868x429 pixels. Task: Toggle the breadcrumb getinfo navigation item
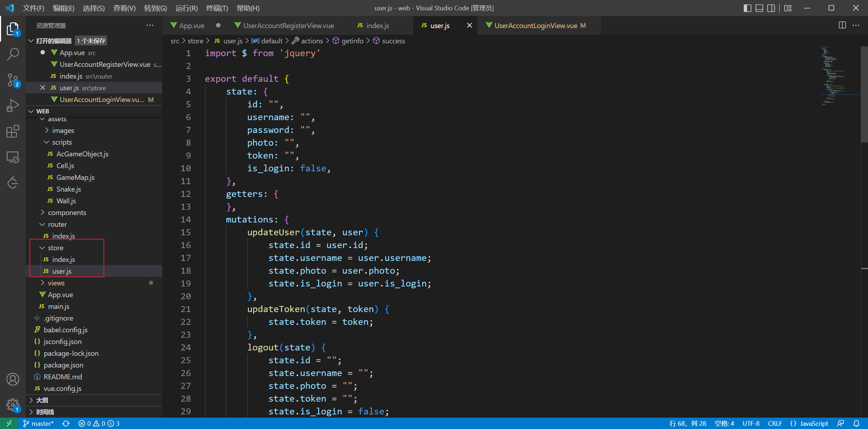353,41
